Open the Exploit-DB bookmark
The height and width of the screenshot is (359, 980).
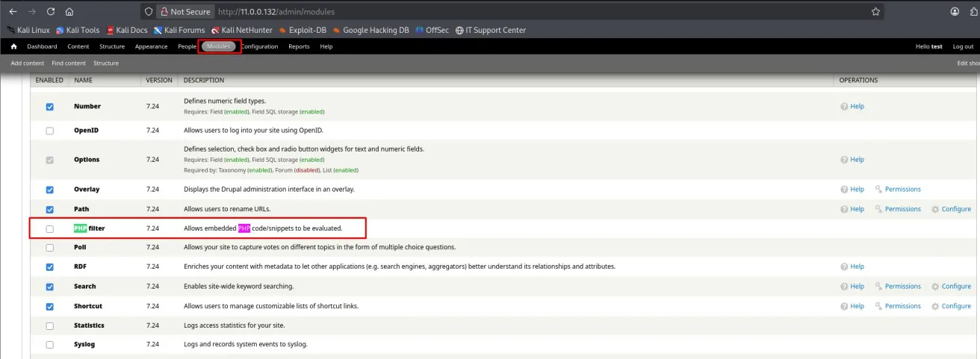pos(303,31)
